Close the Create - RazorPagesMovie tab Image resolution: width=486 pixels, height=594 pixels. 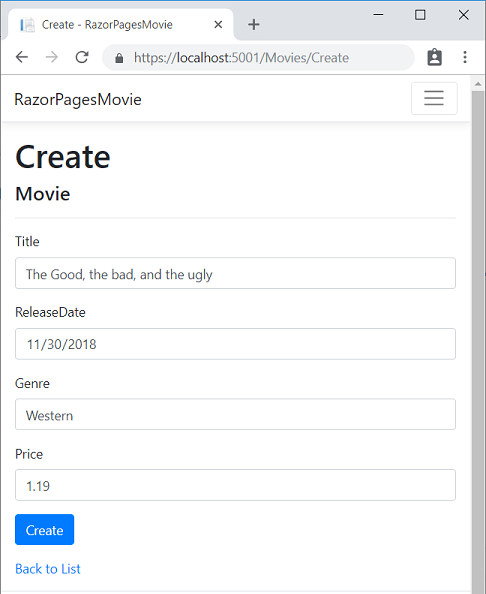pyautogui.click(x=218, y=25)
